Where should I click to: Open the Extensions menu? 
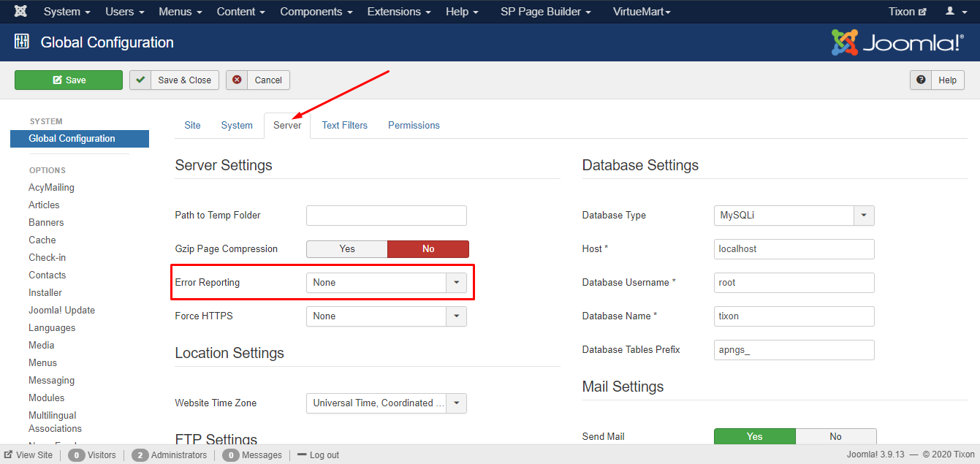point(398,12)
